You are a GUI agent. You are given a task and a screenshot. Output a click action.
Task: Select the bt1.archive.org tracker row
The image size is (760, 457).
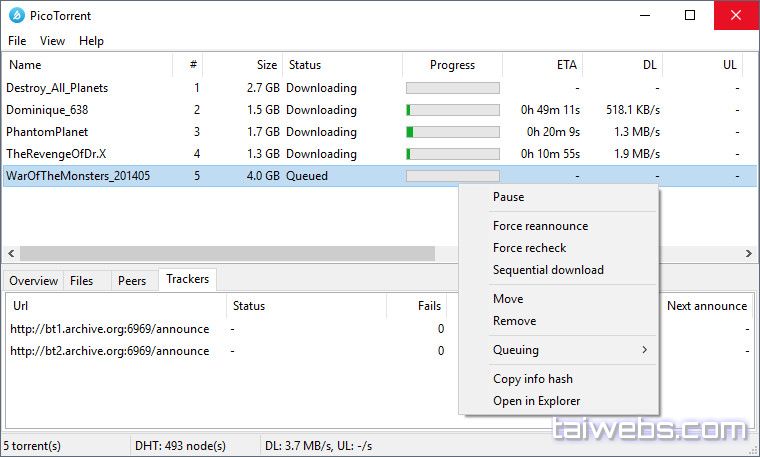coord(110,329)
